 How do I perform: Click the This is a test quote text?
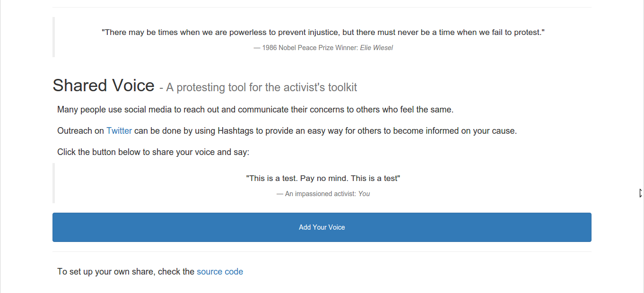tap(323, 179)
